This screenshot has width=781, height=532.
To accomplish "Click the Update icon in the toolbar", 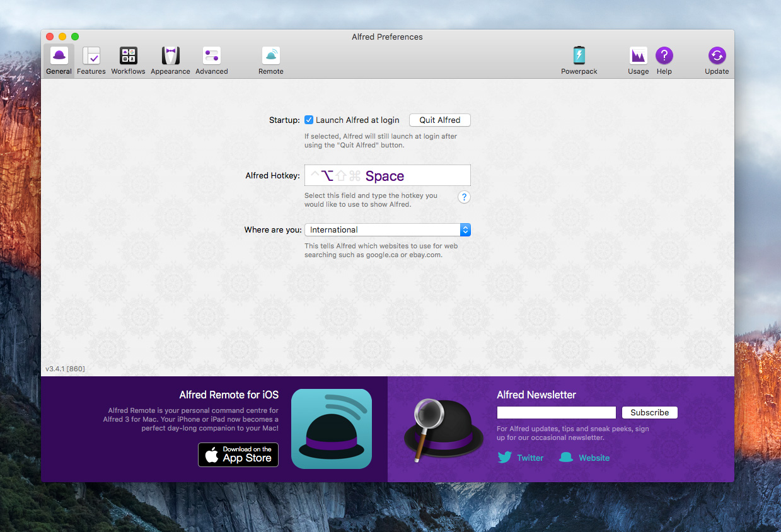I will 716,60.
